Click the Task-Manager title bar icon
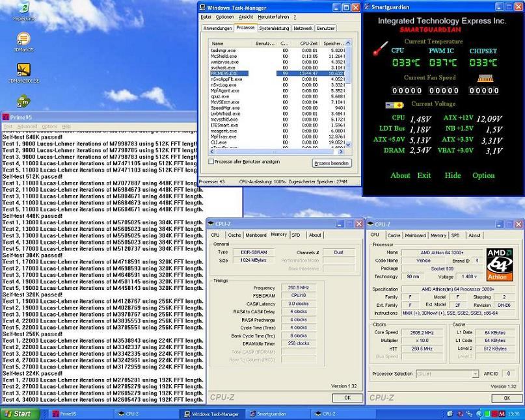Viewport: 525px width, 420px height. [202, 8]
